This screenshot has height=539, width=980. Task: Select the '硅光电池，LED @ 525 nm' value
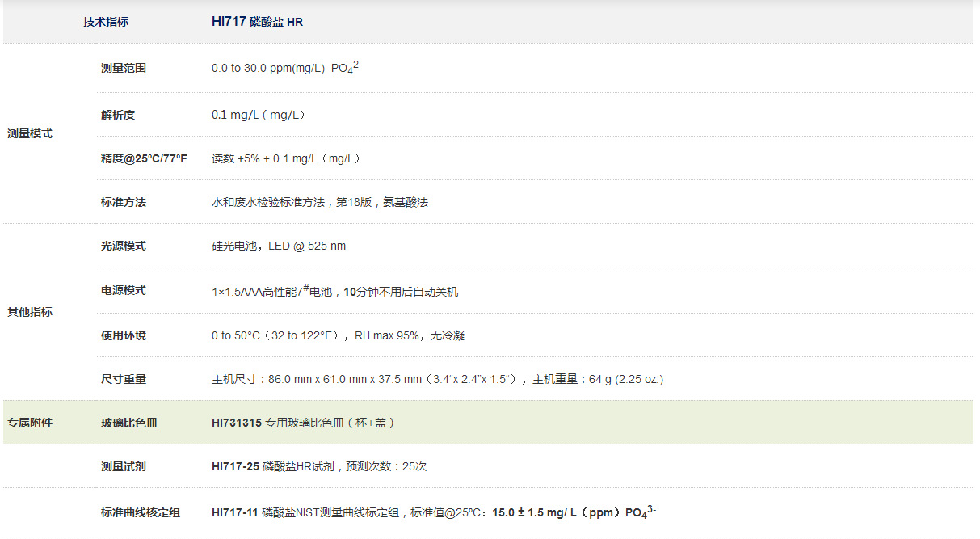click(x=279, y=246)
